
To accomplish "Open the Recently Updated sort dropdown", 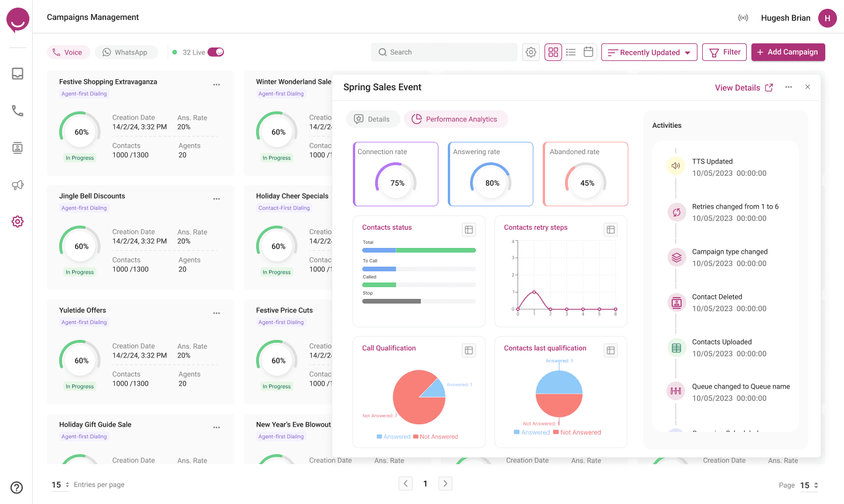I will click(x=649, y=52).
